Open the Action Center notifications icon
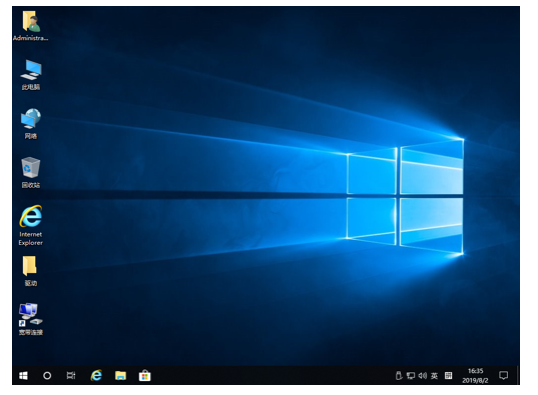Viewport: 538px width, 395px height. (x=503, y=376)
